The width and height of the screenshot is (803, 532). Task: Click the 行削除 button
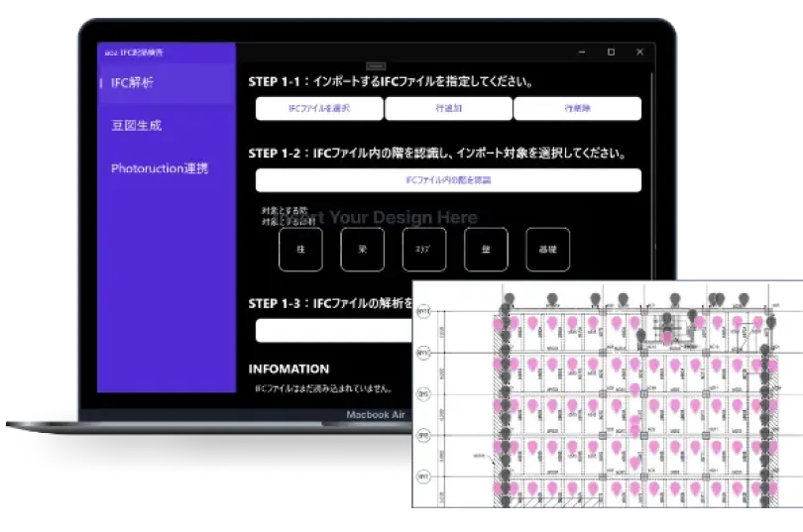578,108
